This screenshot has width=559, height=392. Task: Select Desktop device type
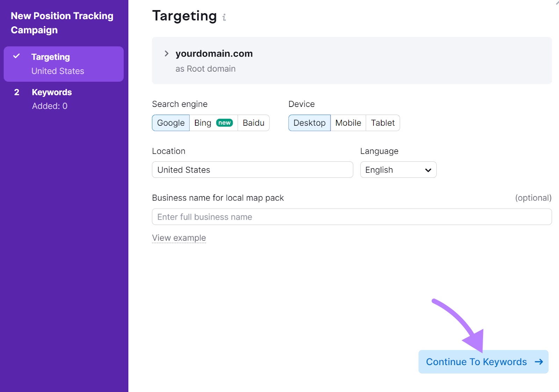coord(309,123)
